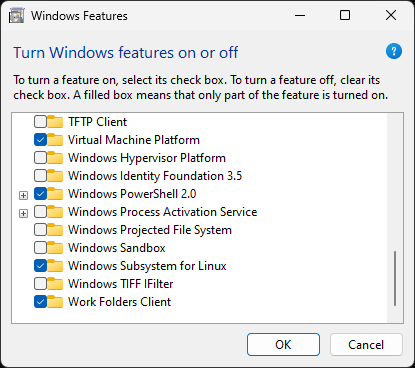Enable the Windows Sandbox checkbox
This screenshot has height=368, width=415.
(x=40, y=248)
